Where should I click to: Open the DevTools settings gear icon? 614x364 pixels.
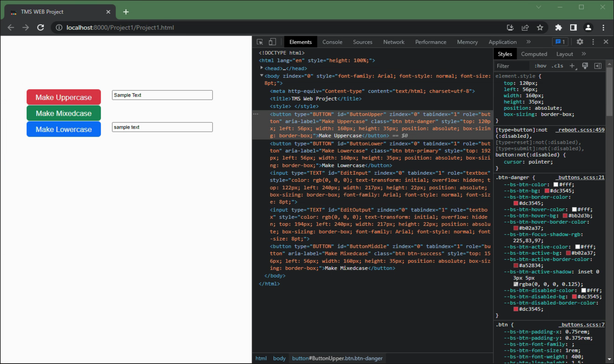click(580, 42)
